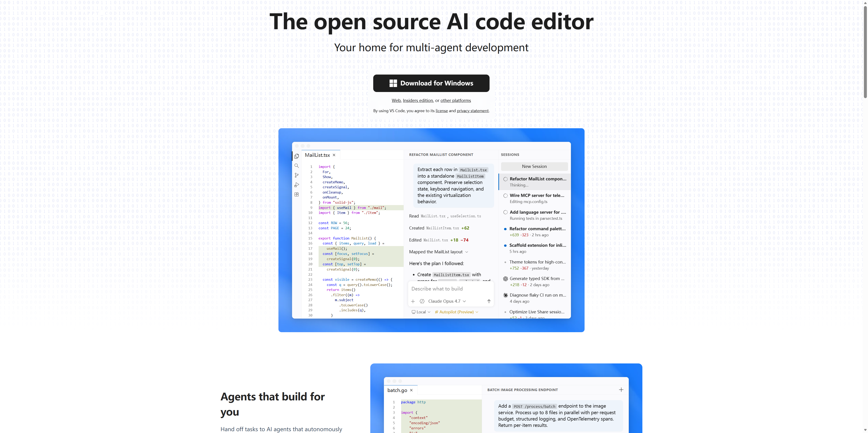Viewport: 868px width, 433px height.
Task: Click the spinner icon beside Add language server session
Action: click(x=505, y=212)
